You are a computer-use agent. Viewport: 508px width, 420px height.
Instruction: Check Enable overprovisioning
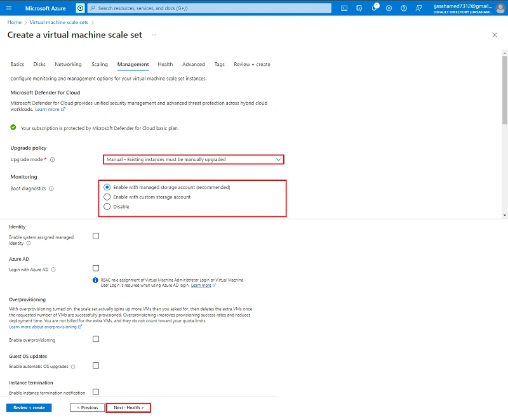(96, 339)
